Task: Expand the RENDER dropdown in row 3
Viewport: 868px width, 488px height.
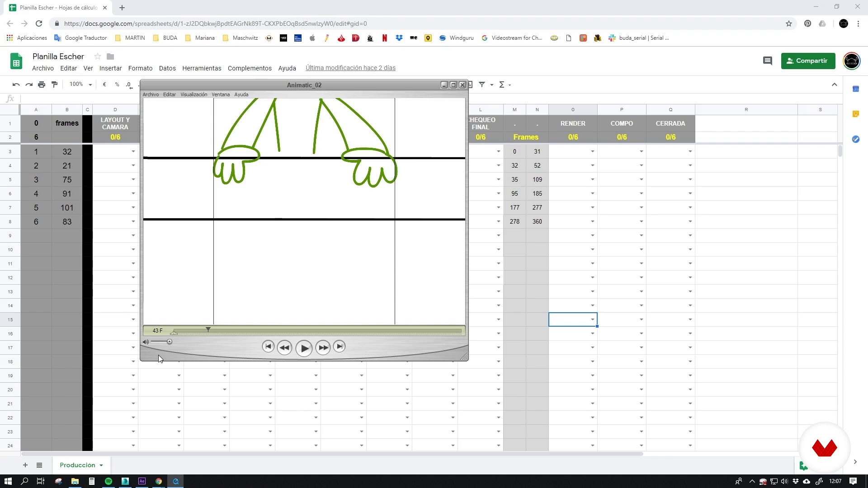Action: pos(592,151)
